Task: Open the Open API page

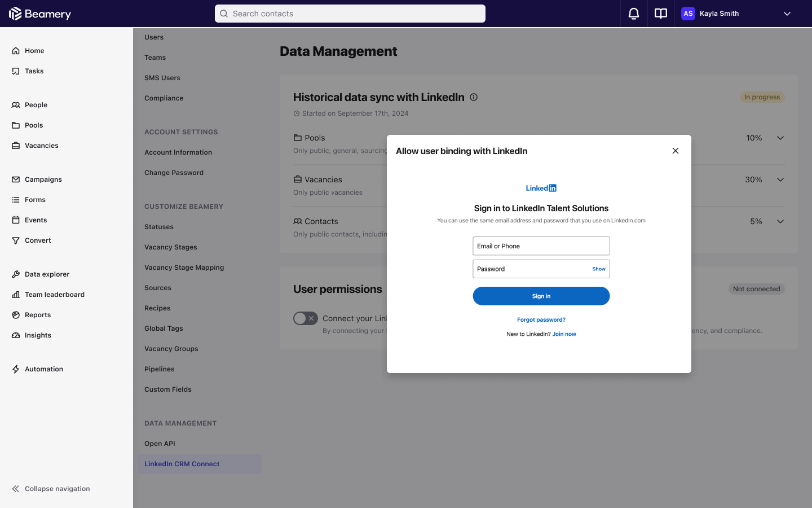Action: (160, 444)
